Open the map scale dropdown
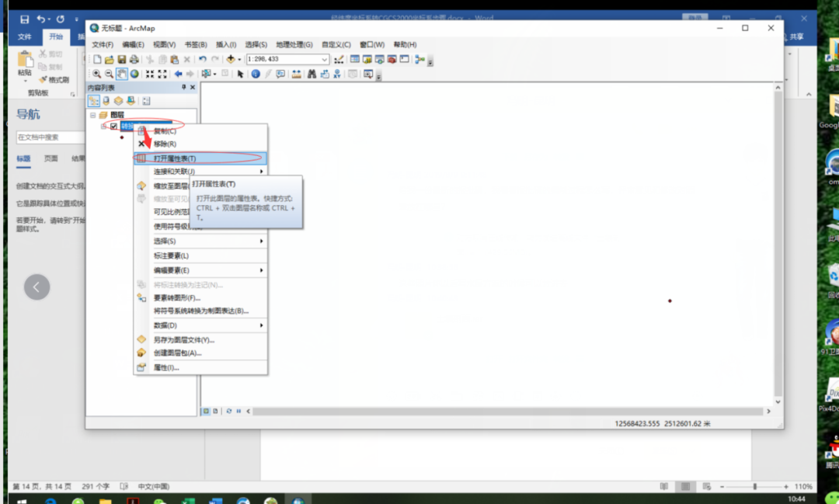This screenshot has width=839, height=504. [325, 60]
